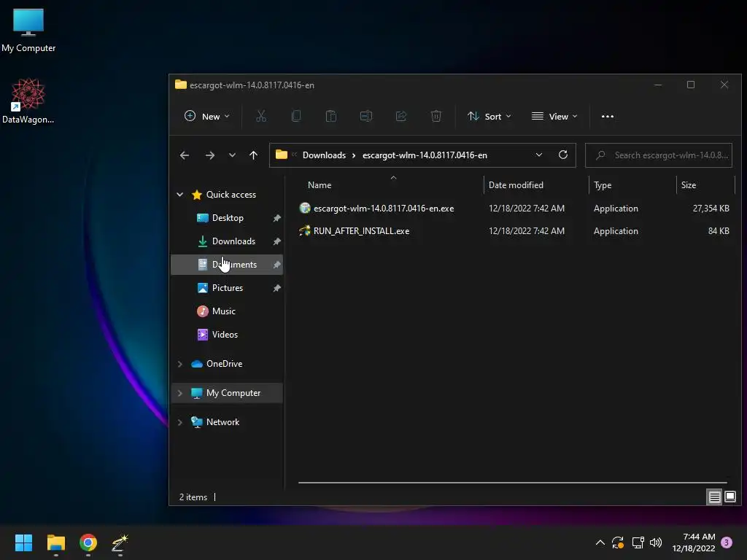Collapse the Quick access tree

coord(179,194)
